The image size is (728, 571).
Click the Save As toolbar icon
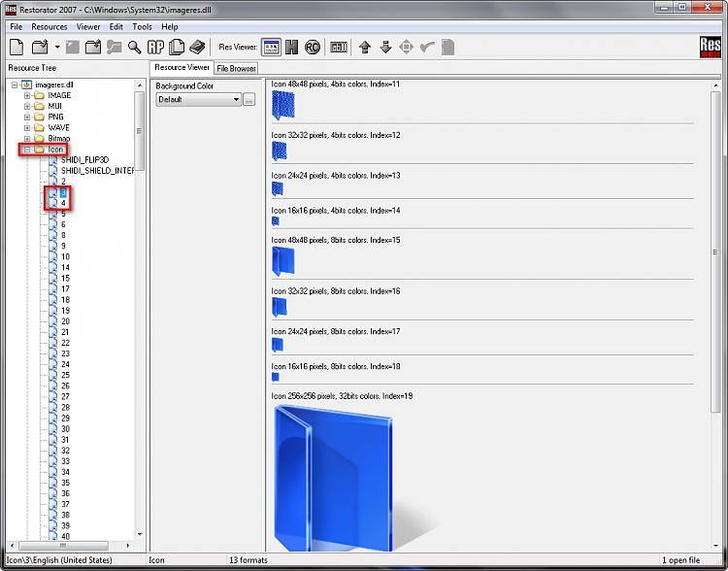click(93, 47)
